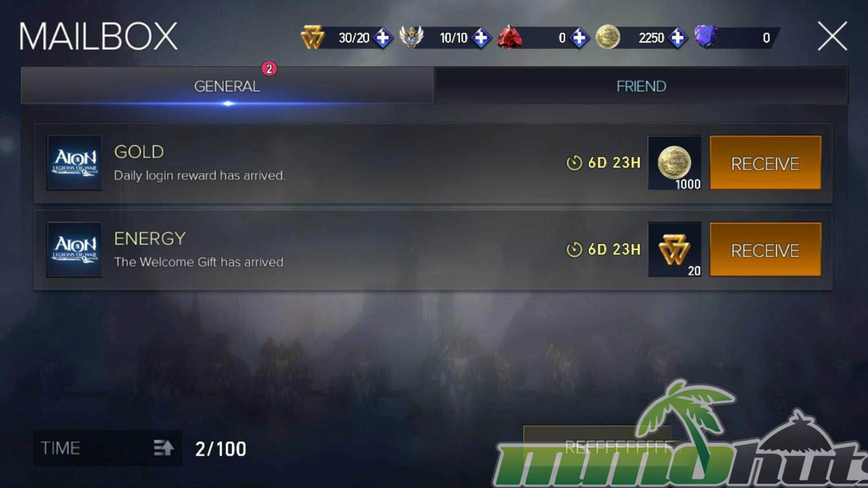The image size is (868, 488).
Task: Tap the golden energy emblem in the top bar
Action: pos(312,37)
